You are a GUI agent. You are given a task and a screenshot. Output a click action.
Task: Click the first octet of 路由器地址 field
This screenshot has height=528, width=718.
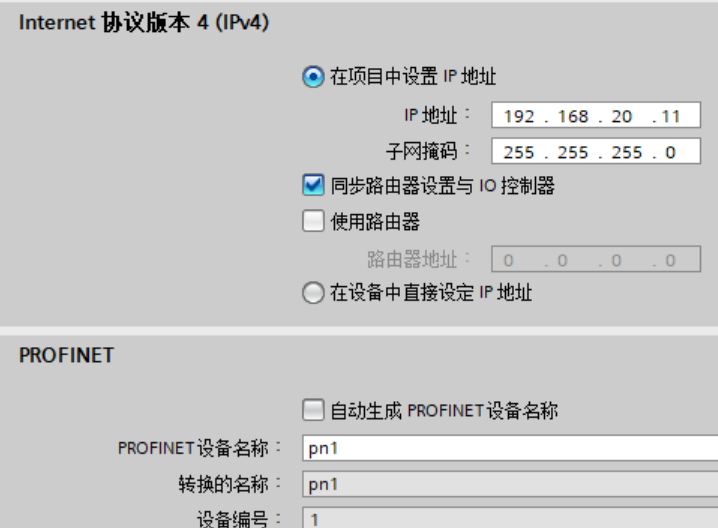(508, 260)
